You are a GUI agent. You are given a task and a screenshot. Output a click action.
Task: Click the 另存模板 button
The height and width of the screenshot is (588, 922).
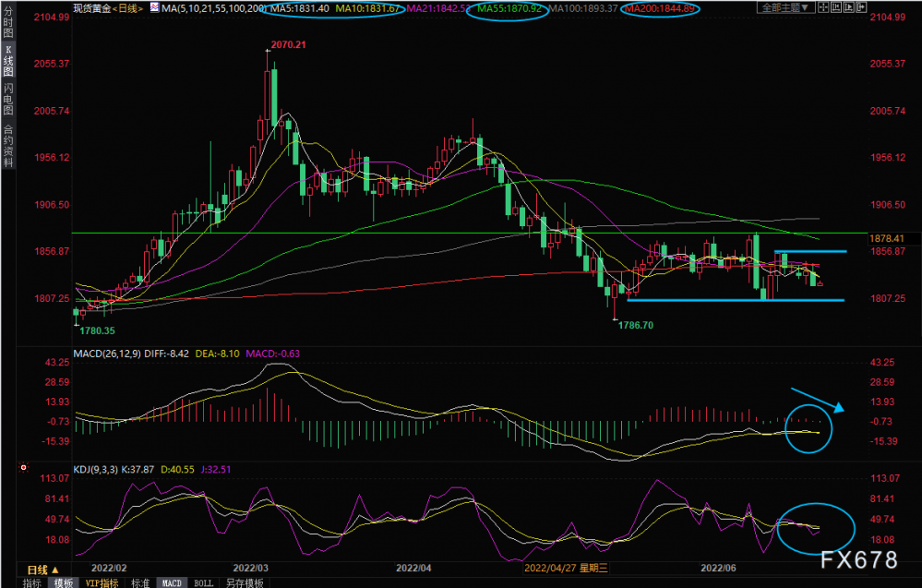[x=244, y=582]
